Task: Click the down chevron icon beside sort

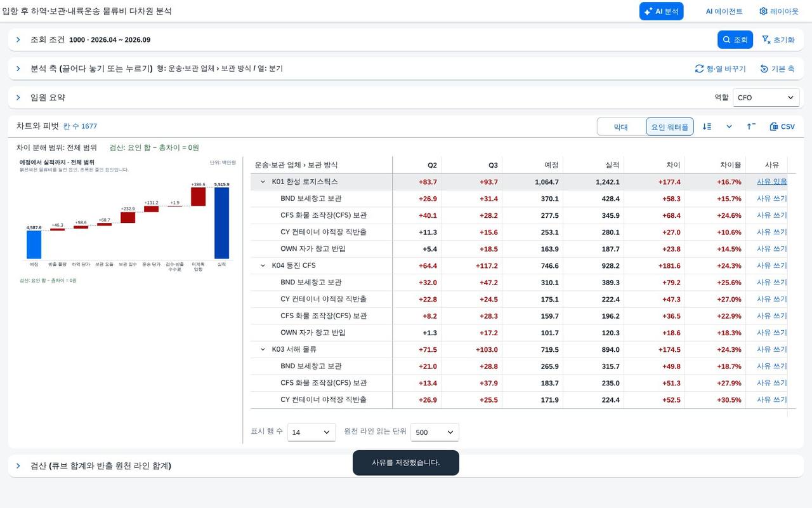Action: pos(730,126)
